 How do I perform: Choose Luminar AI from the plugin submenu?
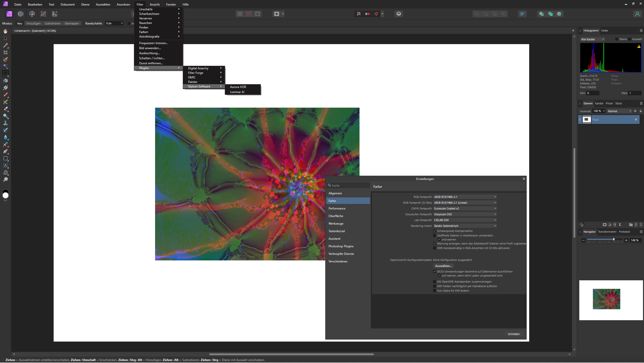point(237,92)
